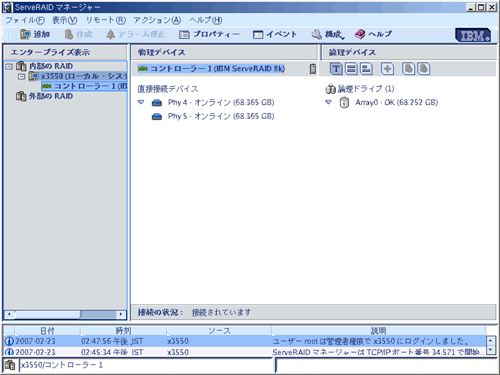Click tree horizontal scrollbar left arrow
Screen dimensions: 500x375
9,314
